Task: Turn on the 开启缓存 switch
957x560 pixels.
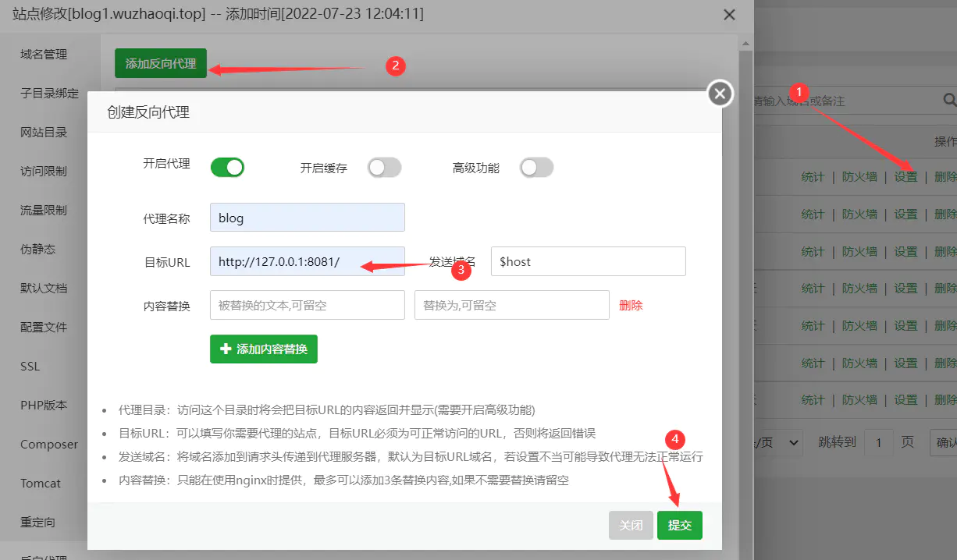Action: click(384, 167)
